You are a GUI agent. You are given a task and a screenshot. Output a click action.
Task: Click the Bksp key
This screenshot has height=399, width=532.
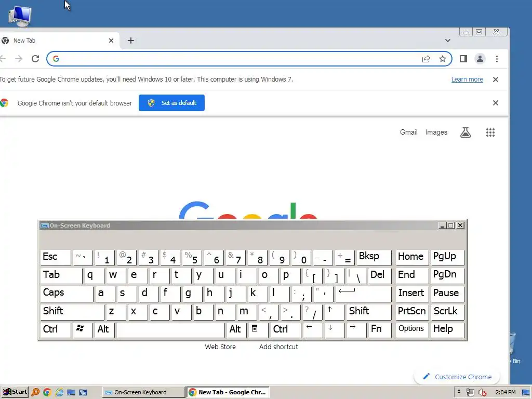[x=374, y=258]
